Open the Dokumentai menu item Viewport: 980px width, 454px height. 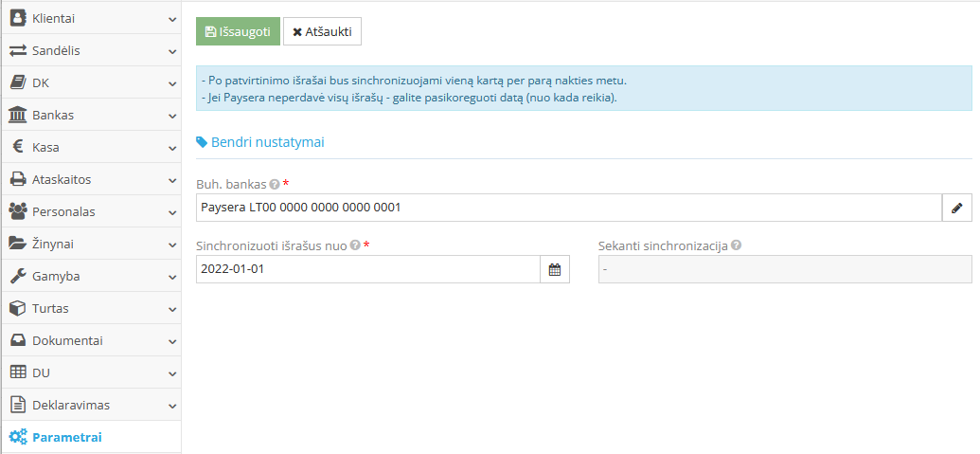click(66, 340)
